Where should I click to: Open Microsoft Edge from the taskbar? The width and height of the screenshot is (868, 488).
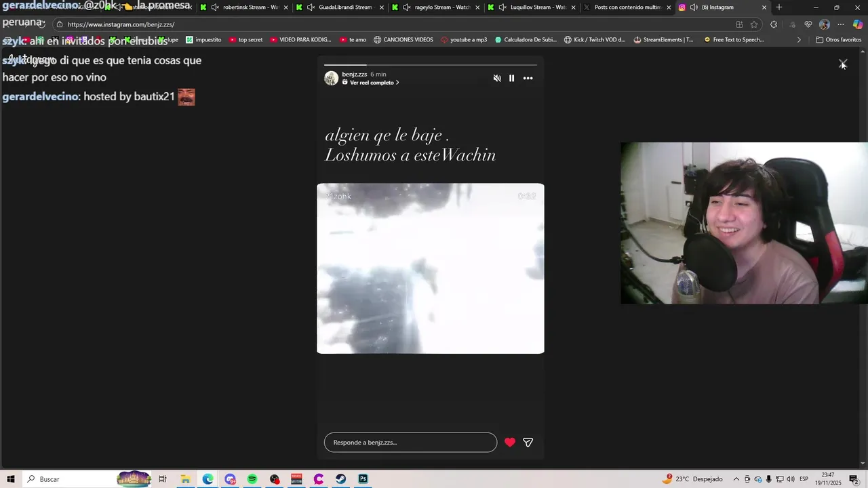point(208,479)
